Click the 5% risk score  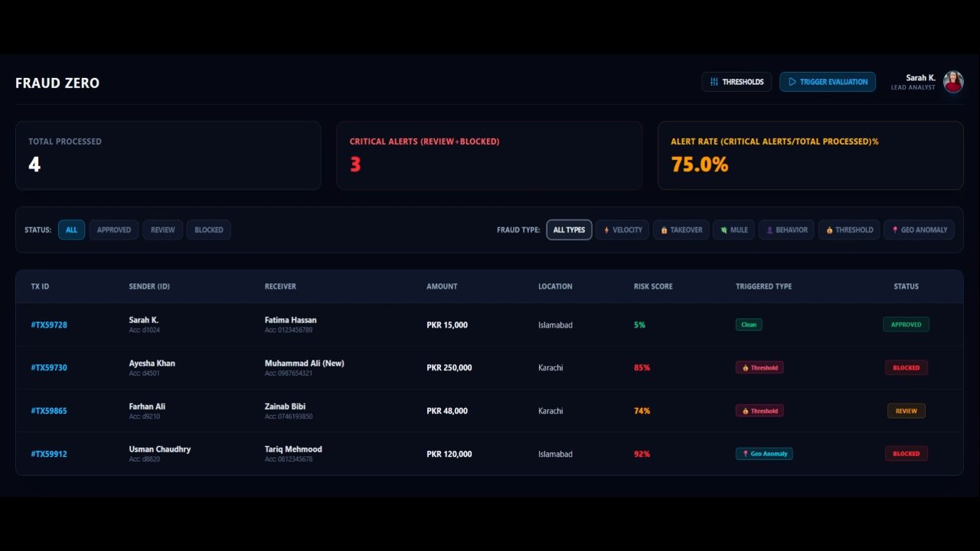639,325
